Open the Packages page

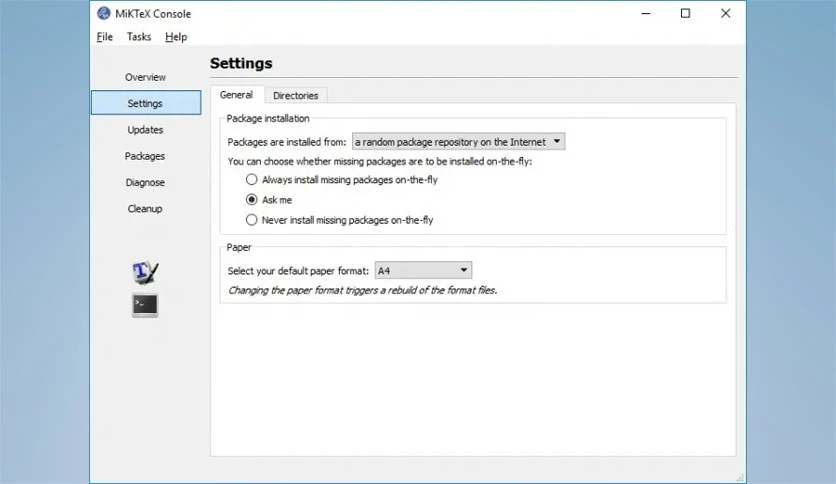pos(146,156)
